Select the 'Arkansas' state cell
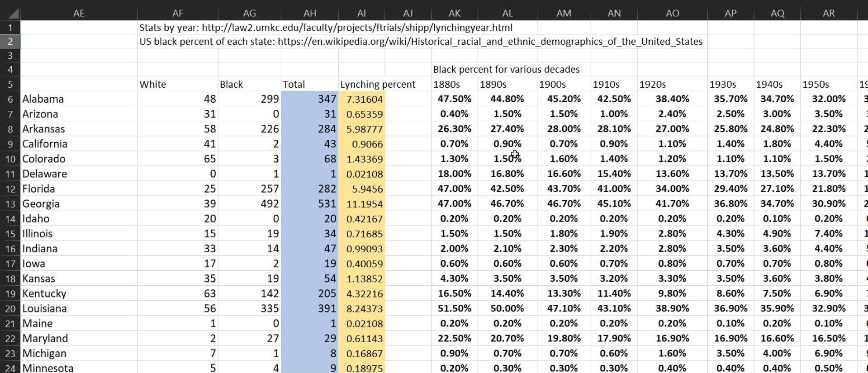 point(79,129)
